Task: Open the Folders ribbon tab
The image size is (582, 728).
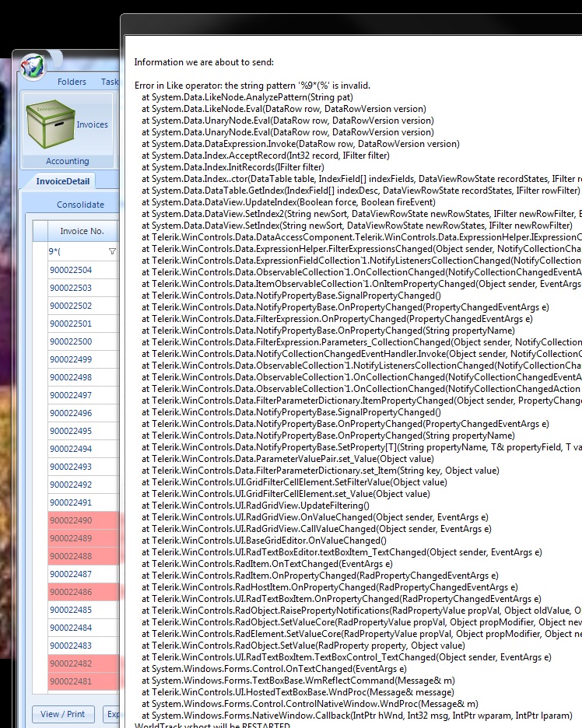Action: pyautogui.click(x=72, y=82)
